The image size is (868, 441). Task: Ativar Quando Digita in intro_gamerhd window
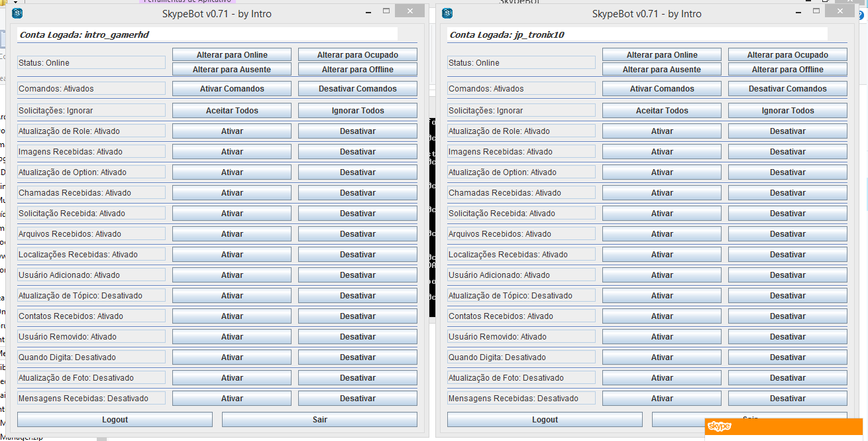tap(232, 357)
